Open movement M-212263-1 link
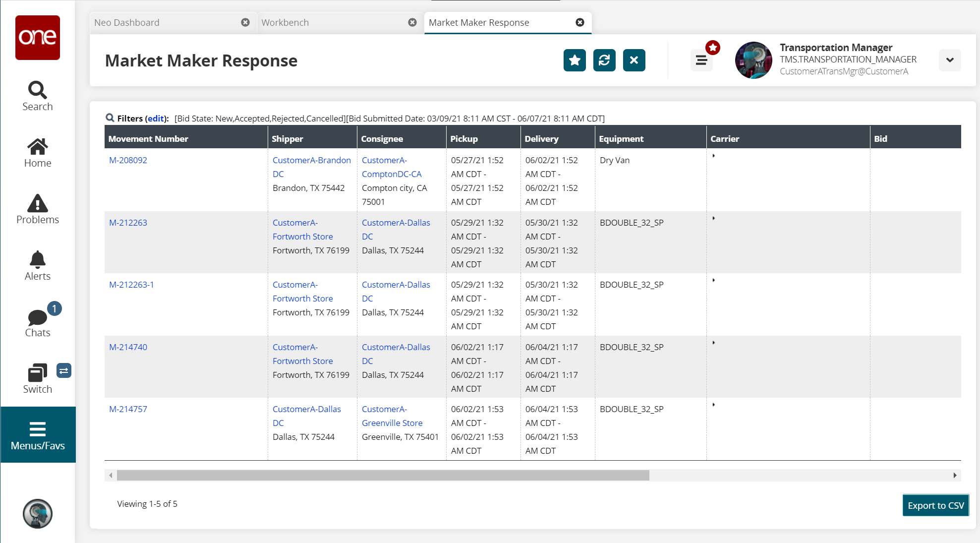The width and height of the screenshot is (980, 543). click(131, 285)
